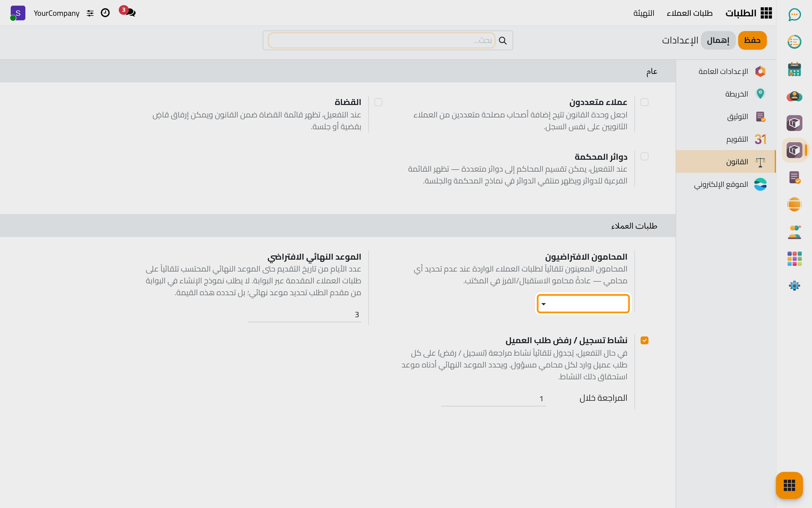This screenshot has height=508, width=812.
Task: Open the to-do list icon in sidebar
Action: coord(794,41)
